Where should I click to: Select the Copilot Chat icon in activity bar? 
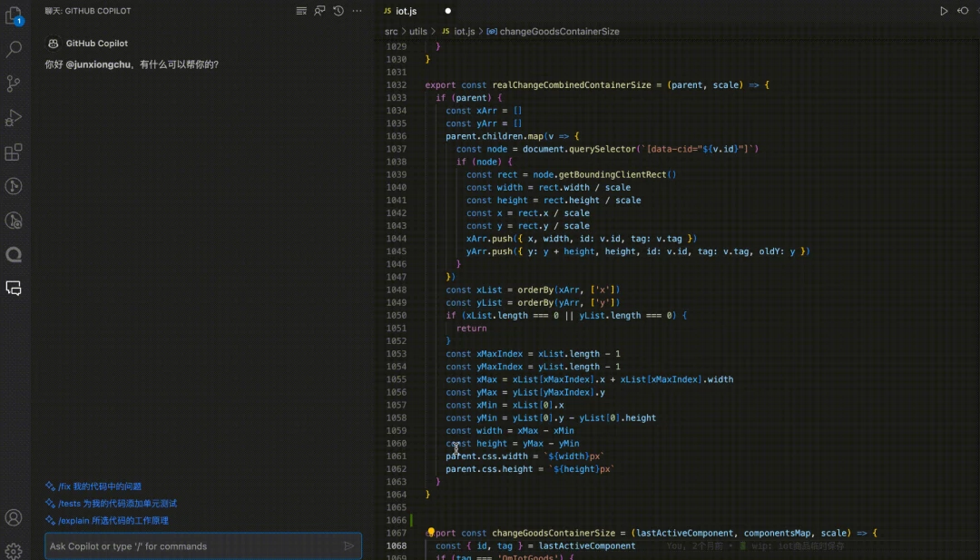(x=14, y=288)
